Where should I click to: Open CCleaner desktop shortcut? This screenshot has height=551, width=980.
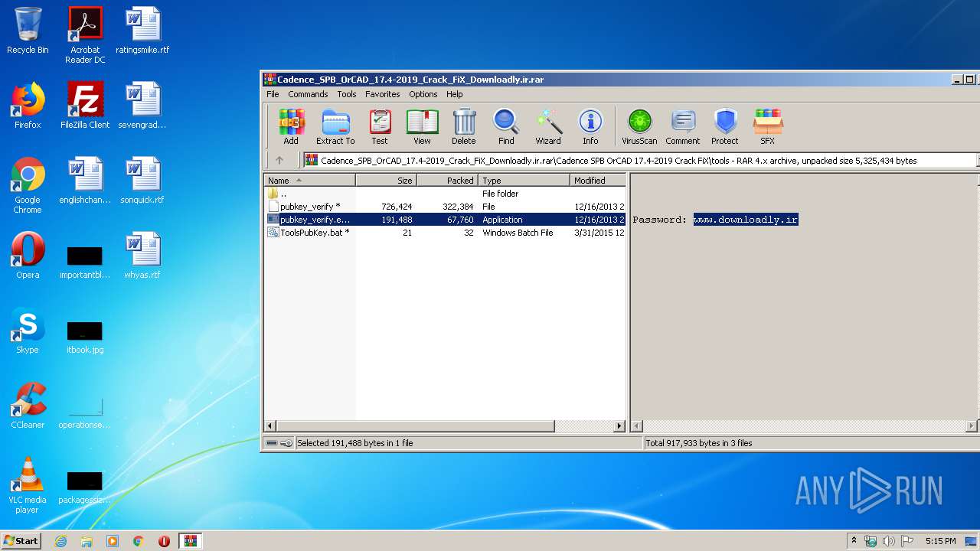point(28,406)
